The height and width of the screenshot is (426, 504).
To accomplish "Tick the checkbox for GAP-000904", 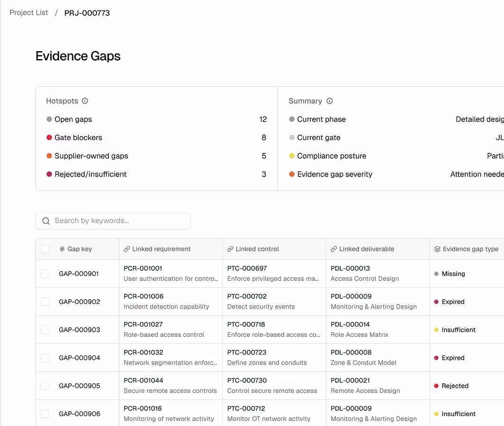I will (x=45, y=358).
